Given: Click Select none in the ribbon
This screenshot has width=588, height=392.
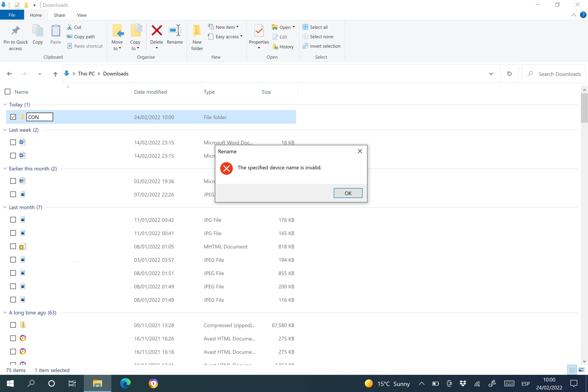Looking at the screenshot, I should coord(318,37).
